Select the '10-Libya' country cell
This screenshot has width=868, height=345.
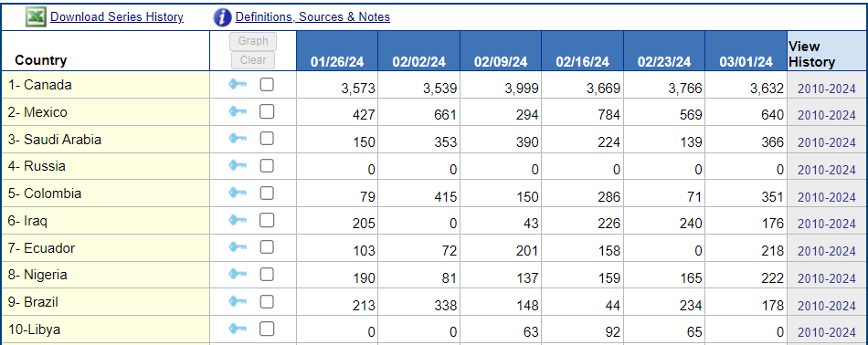coord(105,329)
